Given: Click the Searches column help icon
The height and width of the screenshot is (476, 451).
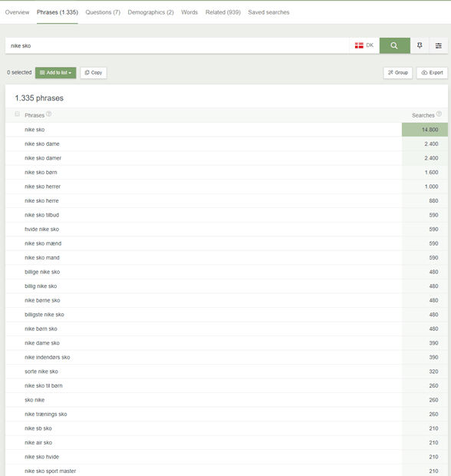Looking at the screenshot, I should click(439, 114).
